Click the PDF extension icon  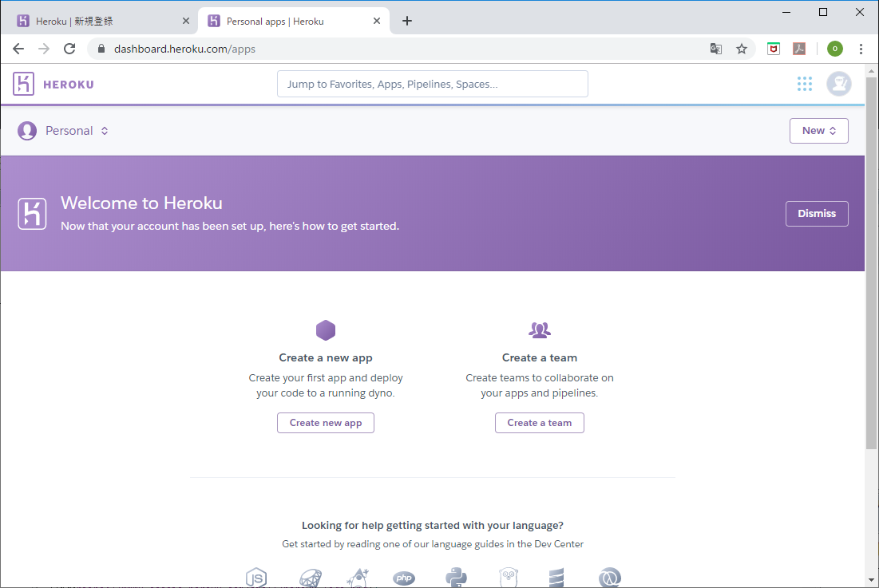(799, 49)
